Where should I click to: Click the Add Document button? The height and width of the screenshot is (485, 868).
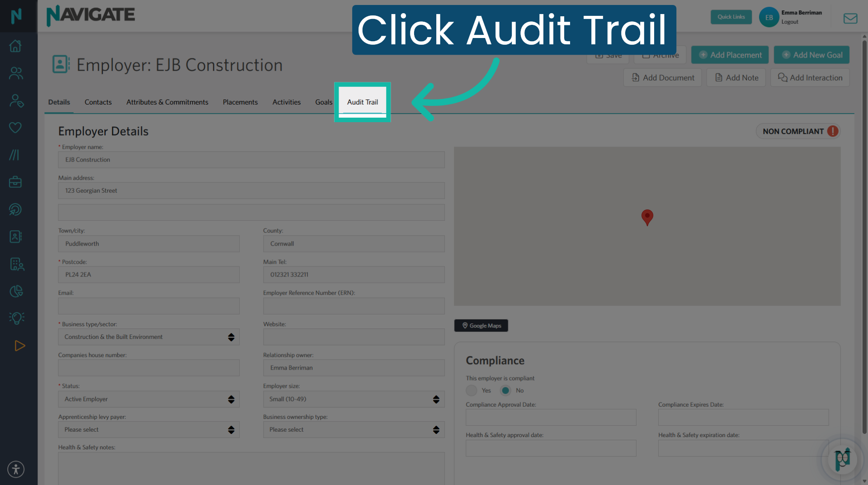(x=662, y=78)
